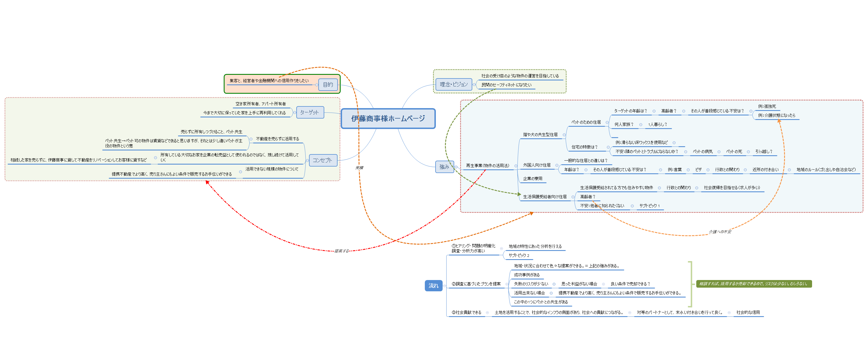Viewport: 868px width, 352px height.
Task: Select topic 思った利益がない場合
Action: (x=579, y=284)
